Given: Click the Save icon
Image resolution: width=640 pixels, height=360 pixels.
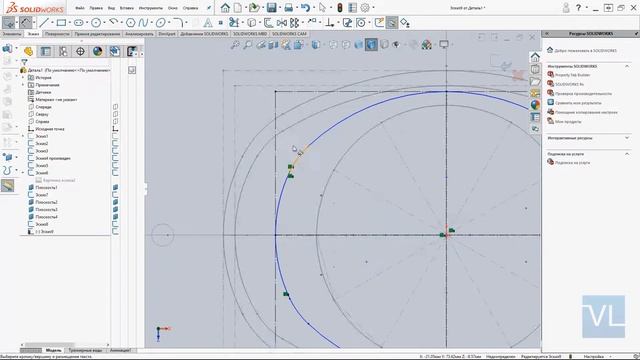Looking at the screenshot, I should click(271, 7).
